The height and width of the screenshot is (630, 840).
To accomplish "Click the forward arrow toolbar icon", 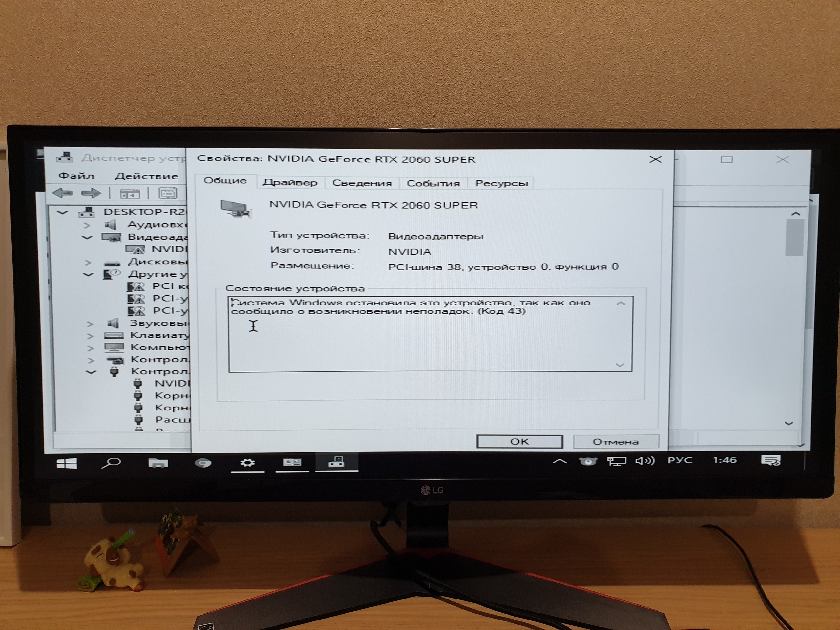I will click(91, 193).
